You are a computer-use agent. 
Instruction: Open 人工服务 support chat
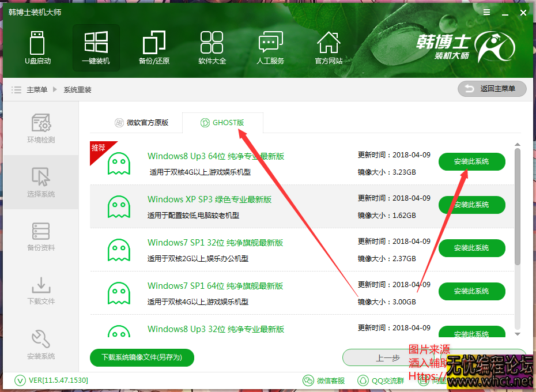(x=270, y=47)
